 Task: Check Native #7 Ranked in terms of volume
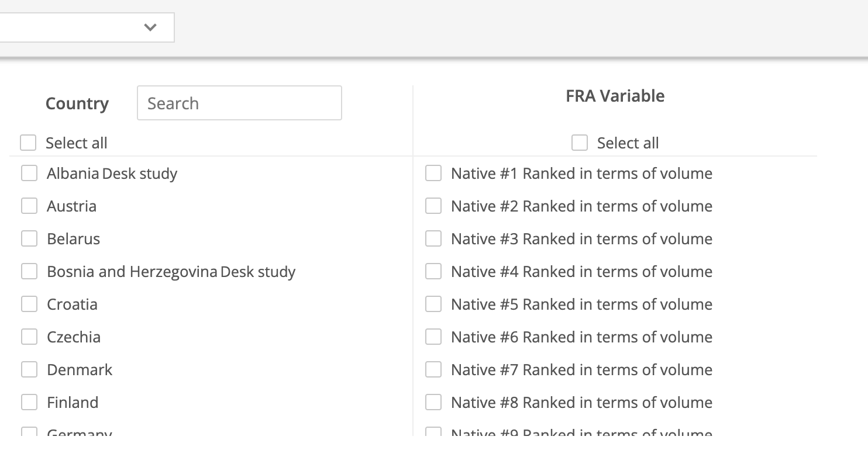coord(433,369)
